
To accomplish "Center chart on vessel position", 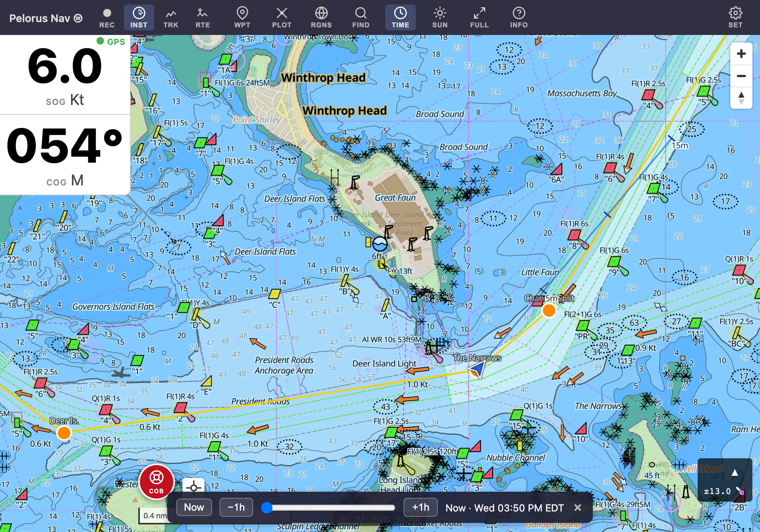I will tap(193, 487).
